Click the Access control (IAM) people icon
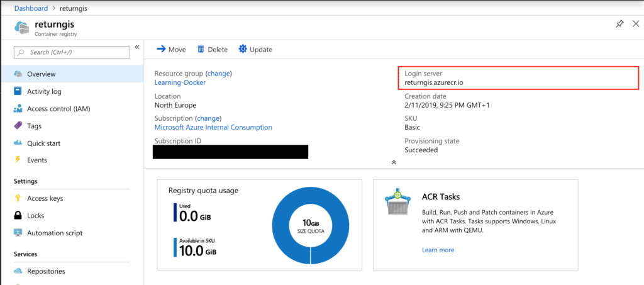This screenshot has width=644, height=285. (18, 109)
